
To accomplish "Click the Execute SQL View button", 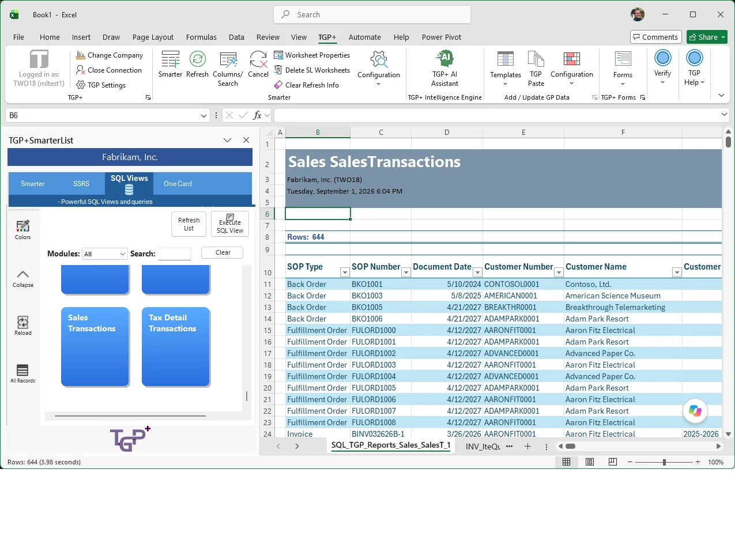I will tap(230, 224).
